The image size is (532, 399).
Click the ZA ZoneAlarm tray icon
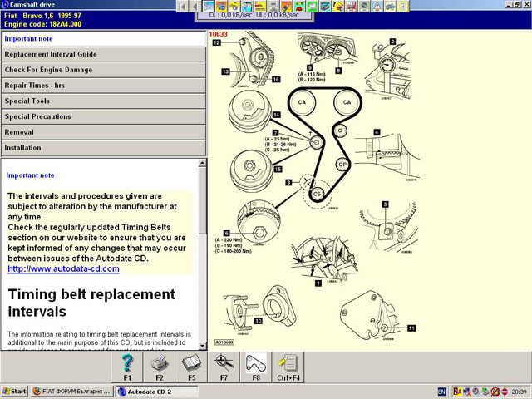[457, 391]
